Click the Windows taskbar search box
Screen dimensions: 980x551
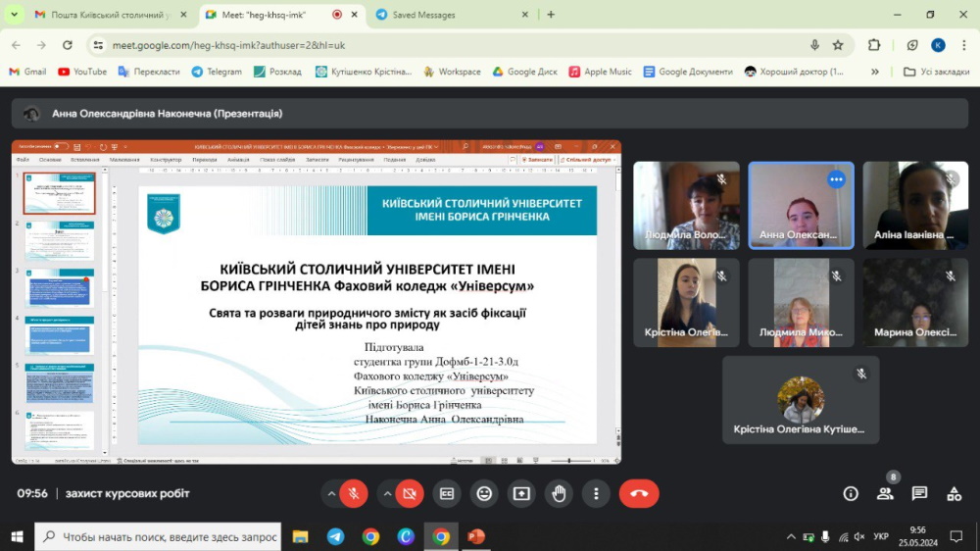click(158, 536)
